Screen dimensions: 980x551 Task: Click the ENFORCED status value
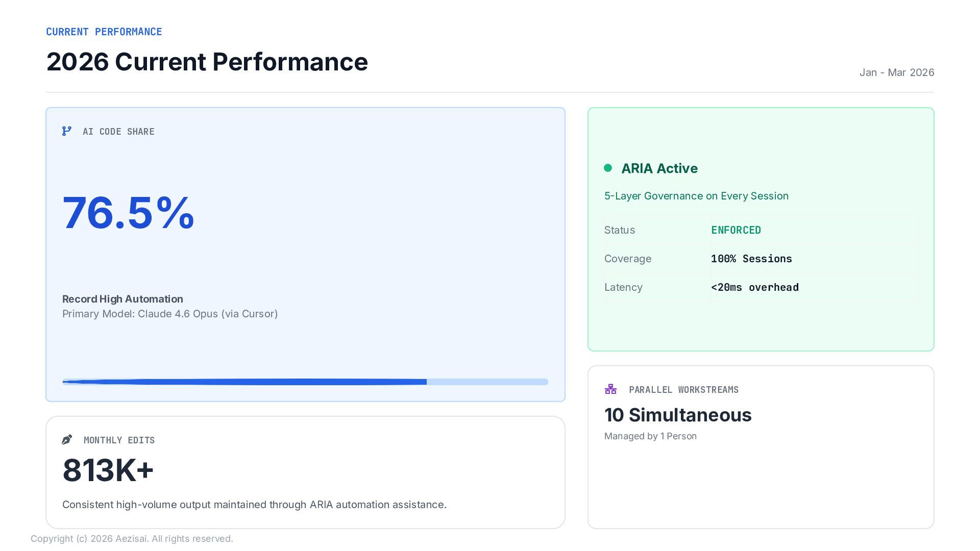pos(736,230)
